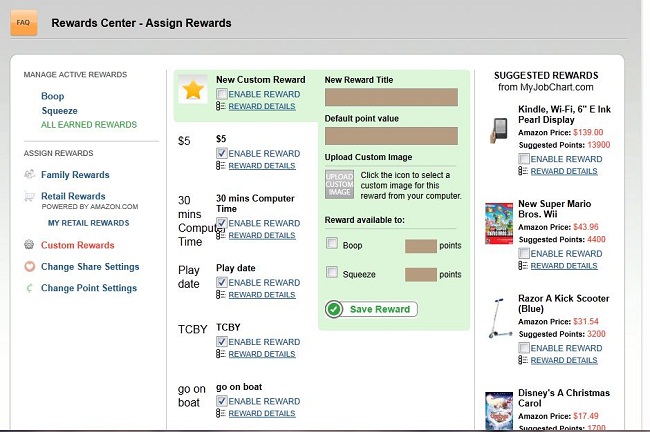Image resolution: width=650 pixels, height=432 pixels.
Task: Check the Boop availability checkbox
Action: (332, 243)
